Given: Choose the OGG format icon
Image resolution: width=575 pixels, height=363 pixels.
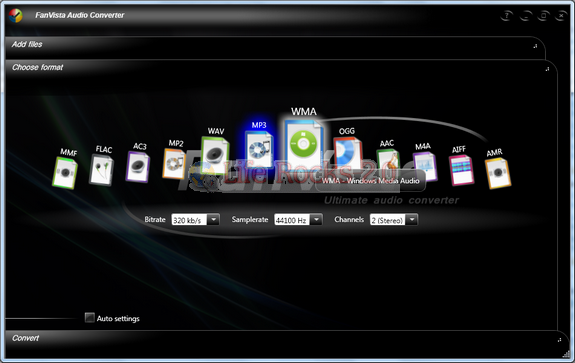Looking at the screenshot, I should pos(347,153).
